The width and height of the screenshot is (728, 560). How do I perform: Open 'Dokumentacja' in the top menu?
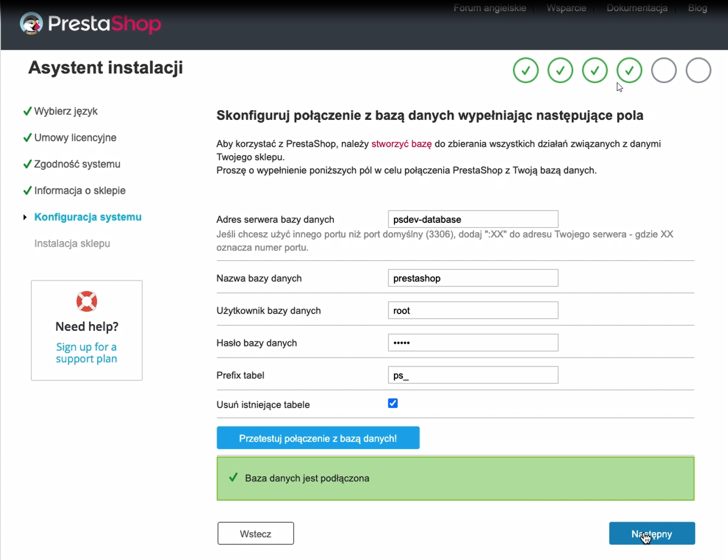point(636,8)
